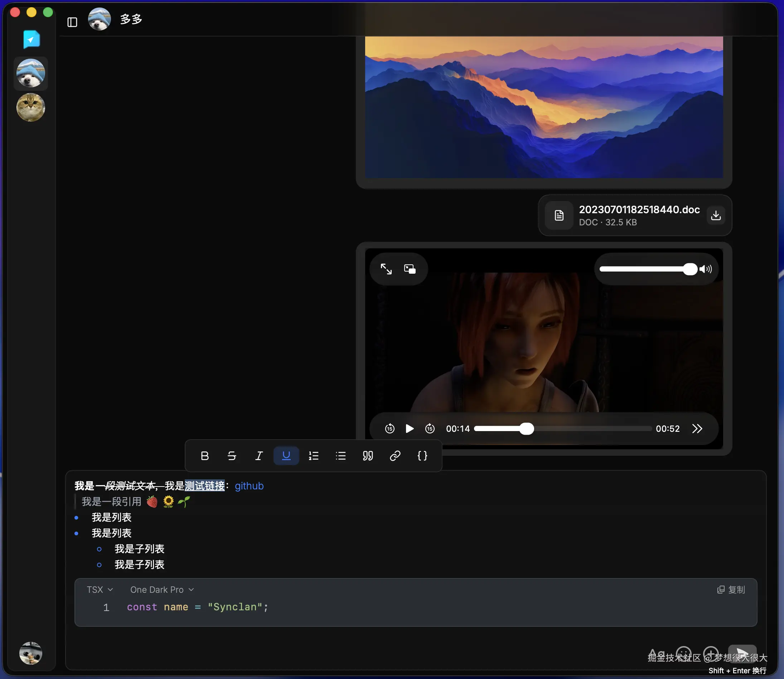Insert a code block with braces icon
The height and width of the screenshot is (679, 784).
(422, 456)
